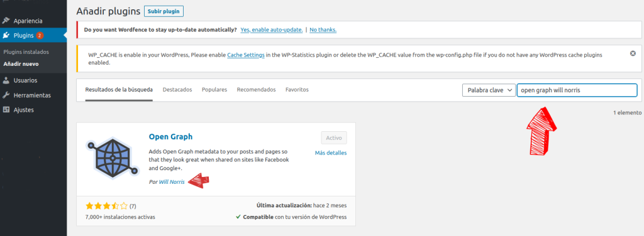The height and width of the screenshot is (236, 644).
Task: Click the Plugins update count badge
Action: pyautogui.click(x=40, y=35)
